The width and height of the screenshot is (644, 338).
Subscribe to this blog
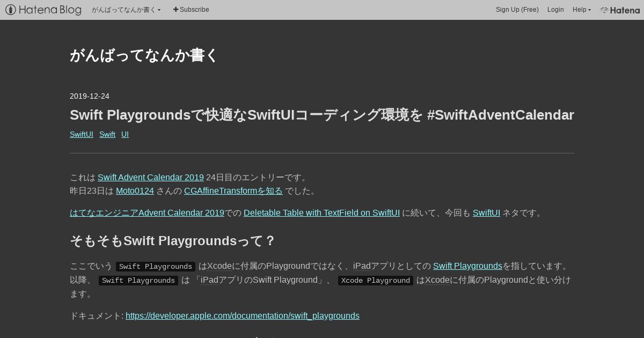pyautogui.click(x=191, y=10)
